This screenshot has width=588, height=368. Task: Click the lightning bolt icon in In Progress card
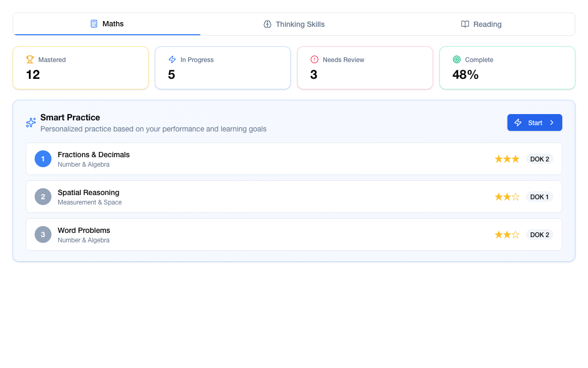pos(172,59)
